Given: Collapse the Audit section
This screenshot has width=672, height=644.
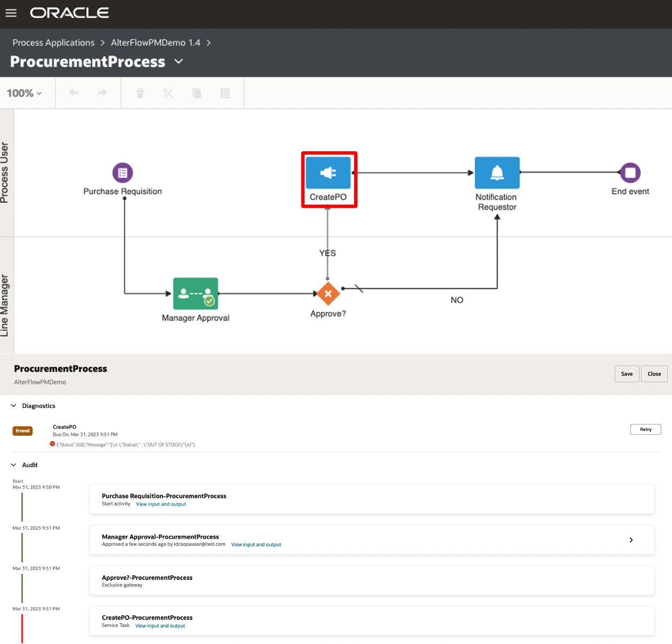Looking at the screenshot, I should 13,465.
